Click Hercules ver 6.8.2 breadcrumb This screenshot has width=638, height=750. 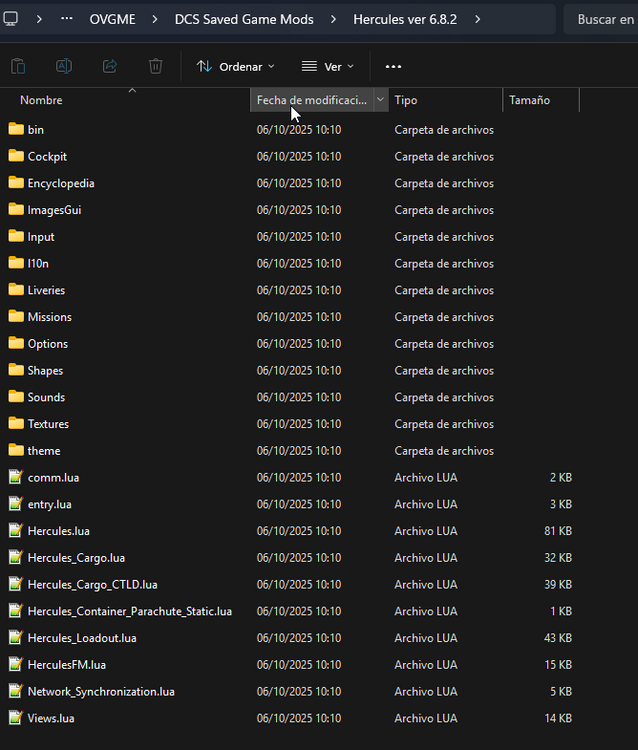(x=405, y=19)
